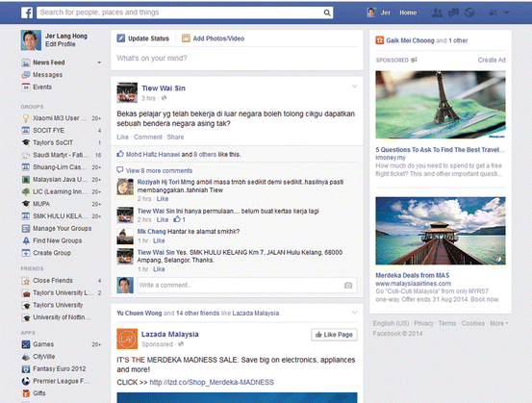Click the Update Status pencil icon

121,38
